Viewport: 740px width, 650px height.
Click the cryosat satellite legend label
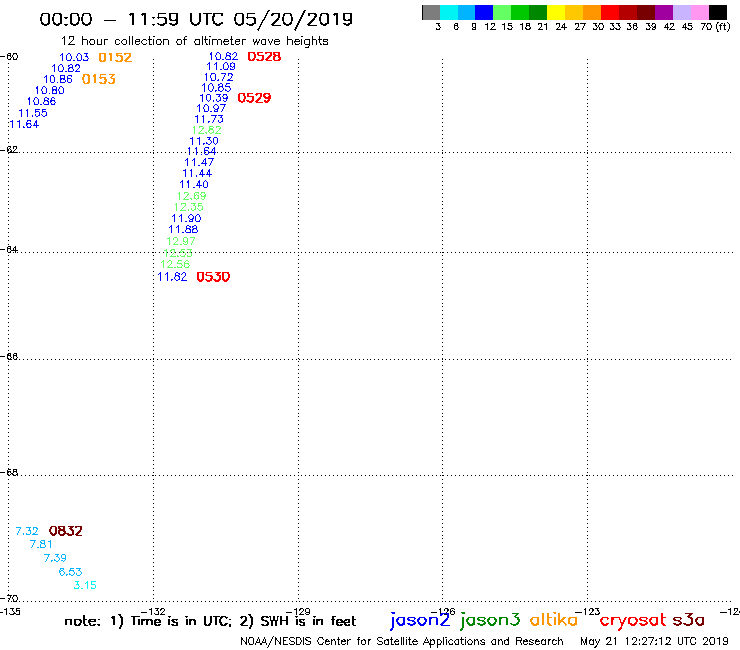click(x=633, y=621)
